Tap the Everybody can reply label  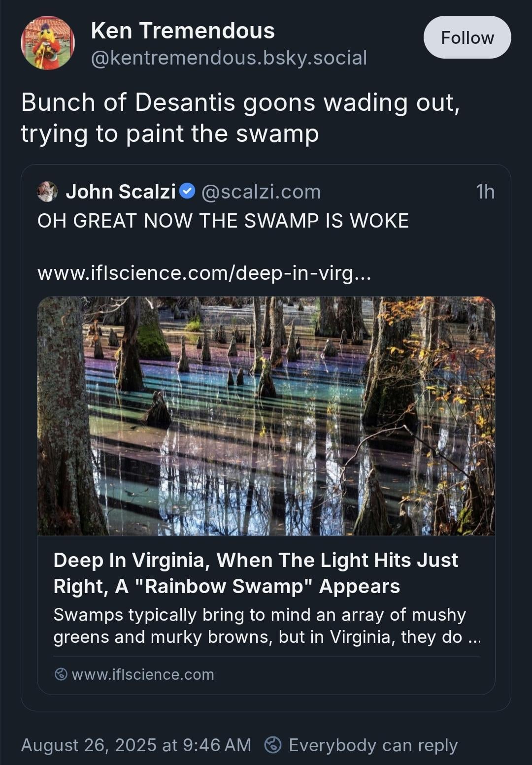pos(373,745)
